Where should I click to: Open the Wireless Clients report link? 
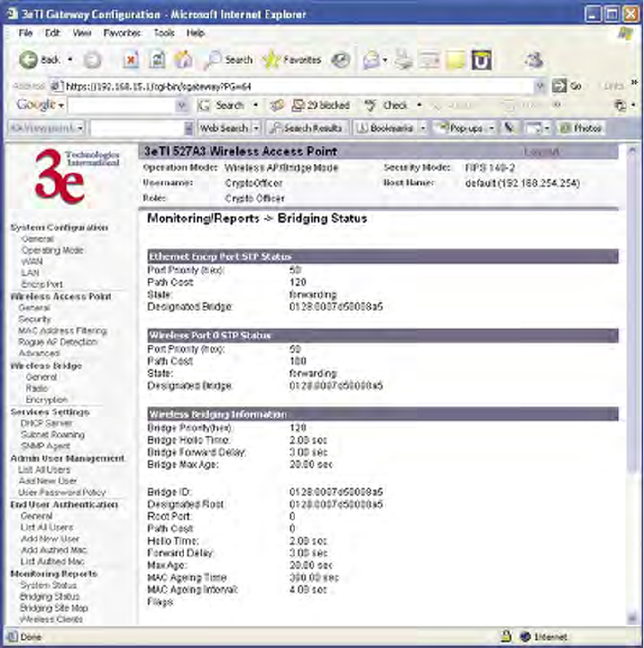[51, 619]
